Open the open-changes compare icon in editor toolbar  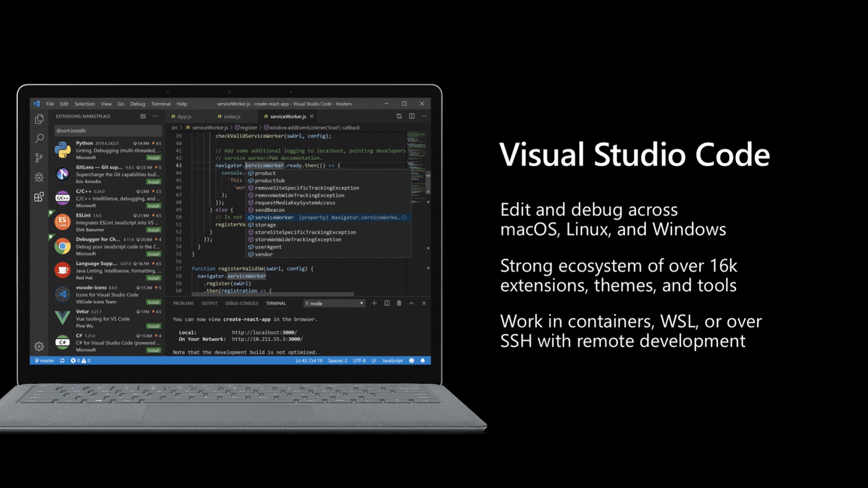(x=399, y=116)
